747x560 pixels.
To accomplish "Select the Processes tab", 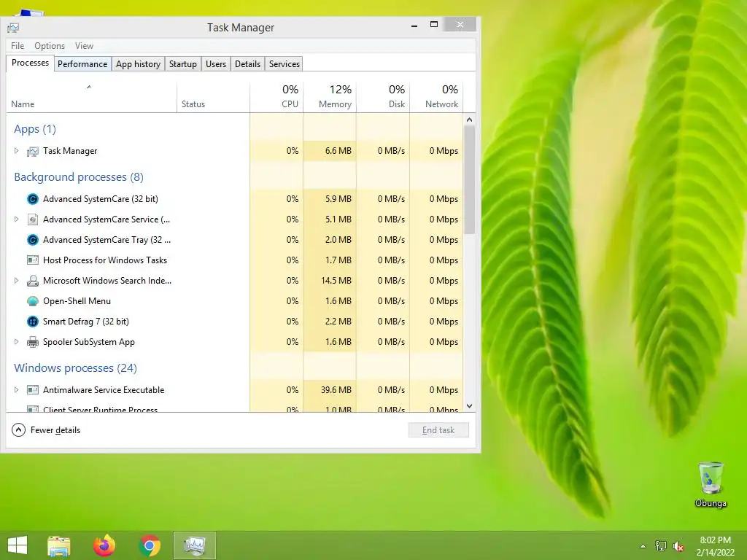I will (x=30, y=63).
